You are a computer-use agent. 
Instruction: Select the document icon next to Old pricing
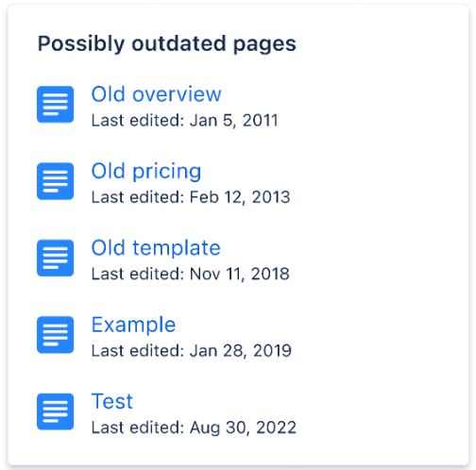(x=55, y=181)
